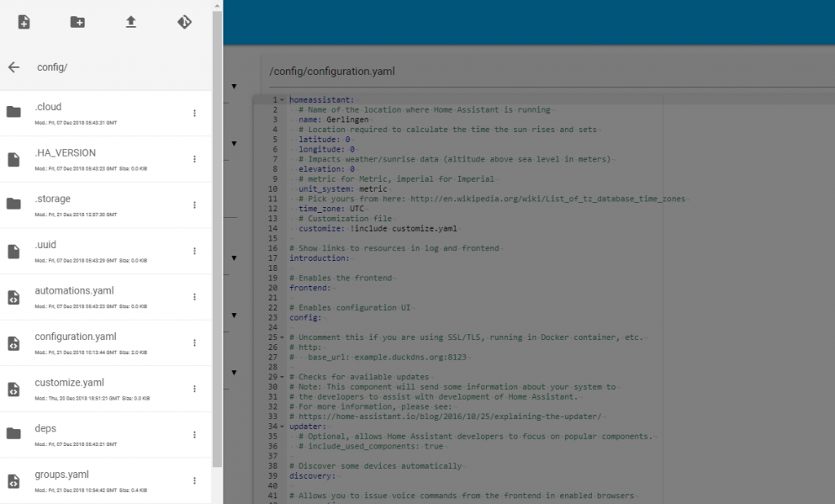835x504 pixels.
Task: Click the folder icon beside .cloud
Action: 13,112
